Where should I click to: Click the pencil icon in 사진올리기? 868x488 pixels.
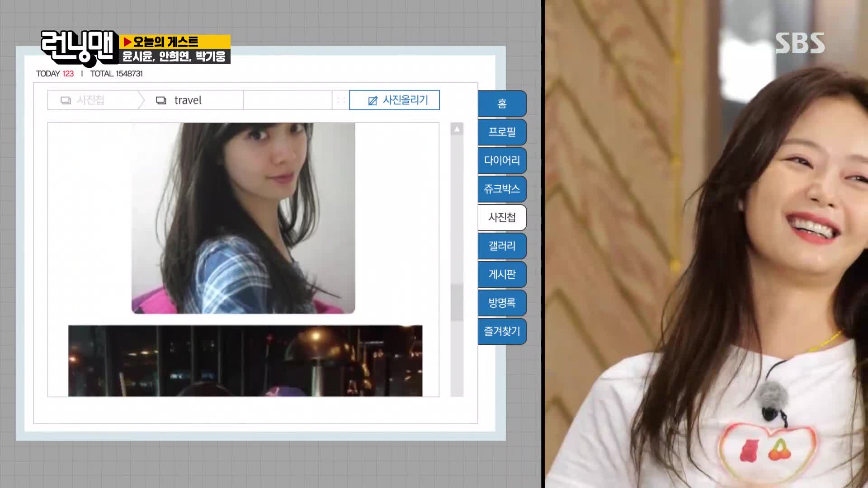pyautogui.click(x=373, y=101)
